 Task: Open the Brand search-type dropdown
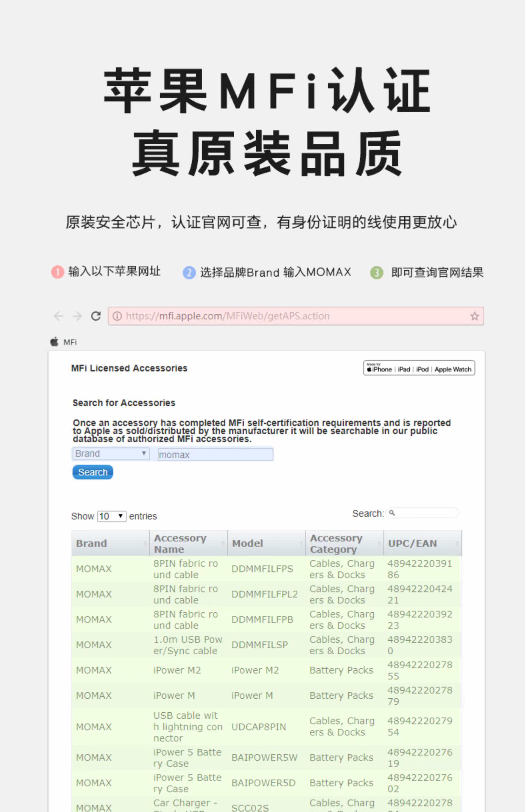(x=111, y=454)
